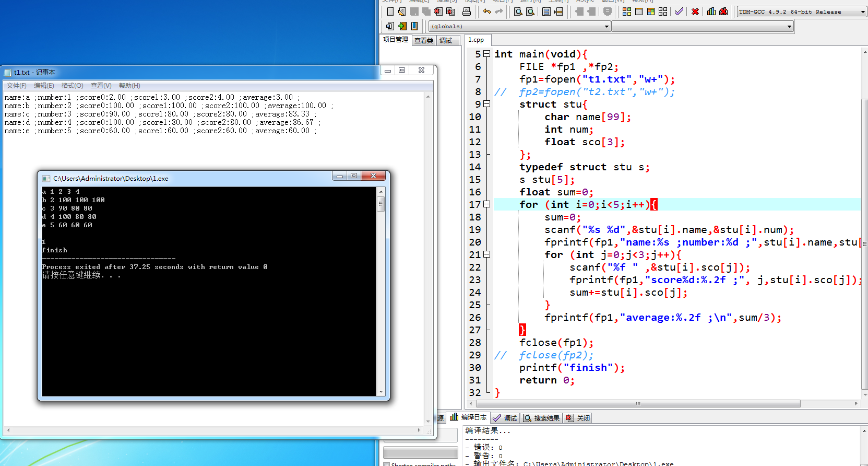The height and width of the screenshot is (466, 868).
Task: Select the bottom panel 调试 tab
Action: (505, 418)
